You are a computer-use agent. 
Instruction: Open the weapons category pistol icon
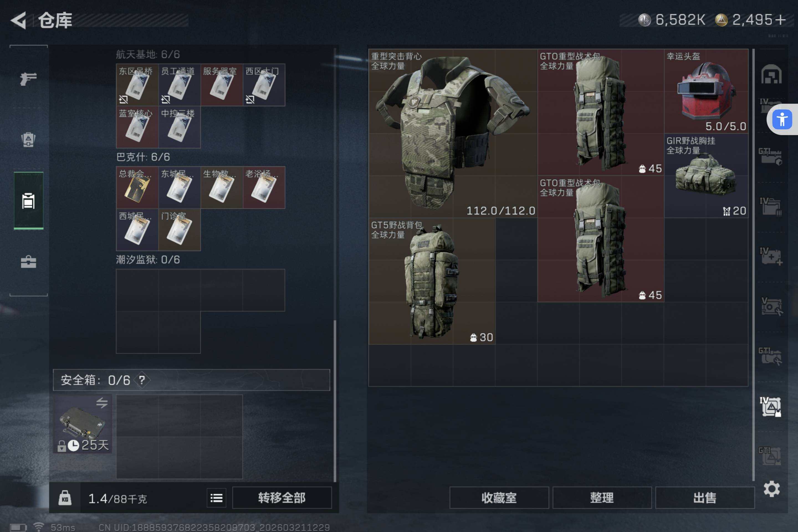coord(29,79)
